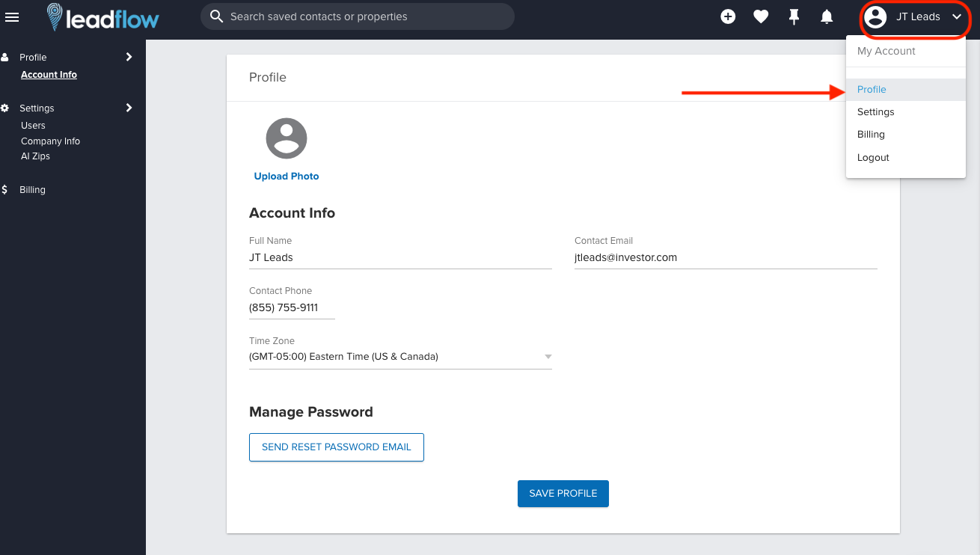
Task: Select Billing in the account menu
Action: (906, 135)
